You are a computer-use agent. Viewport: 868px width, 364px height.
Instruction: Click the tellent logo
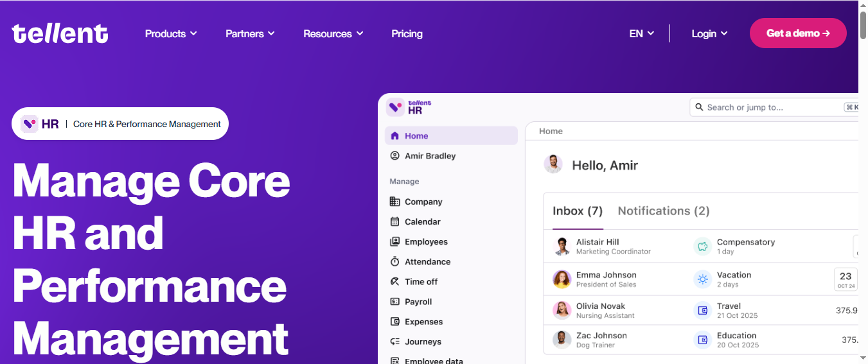tap(60, 33)
